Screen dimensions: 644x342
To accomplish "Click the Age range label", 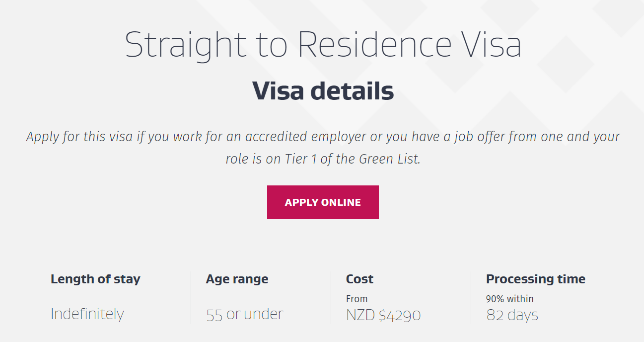I will point(237,279).
